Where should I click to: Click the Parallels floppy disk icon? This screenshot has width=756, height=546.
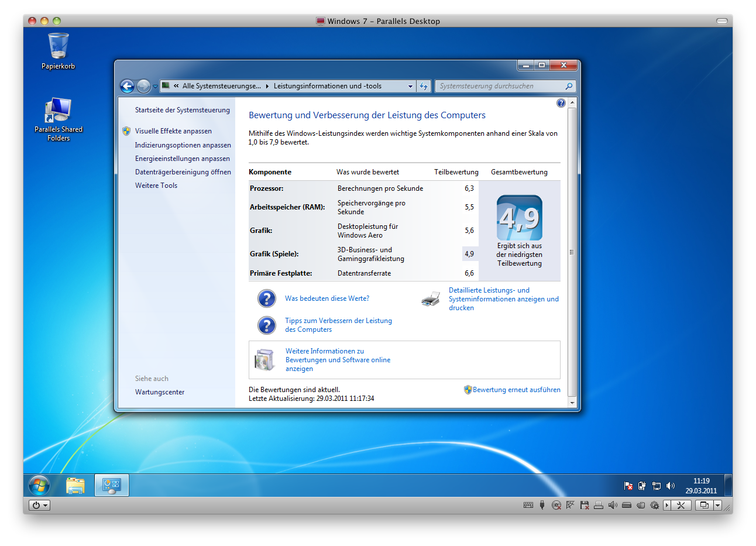click(585, 505)
